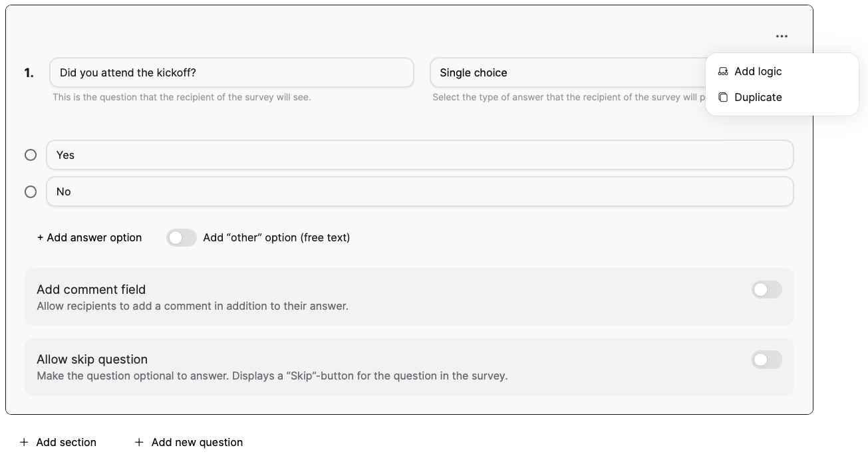Image resolution: width=868 pixels, height=460 pixels.
Task: Click the Duplicate copy icon
Action: click(723, 98)
